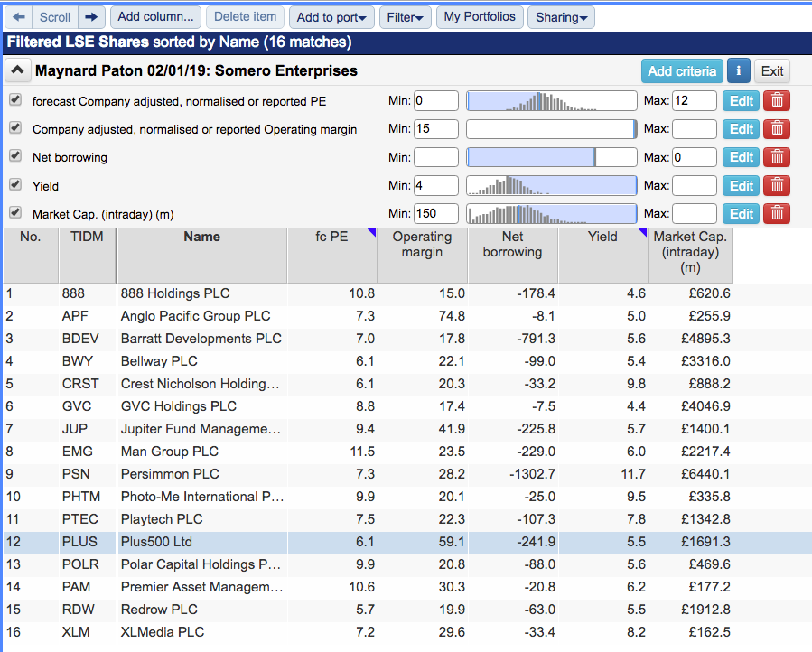The image size is (812, 652).
Task: Click the forecast PE Max input field
Action: click(x=695, y=100)
